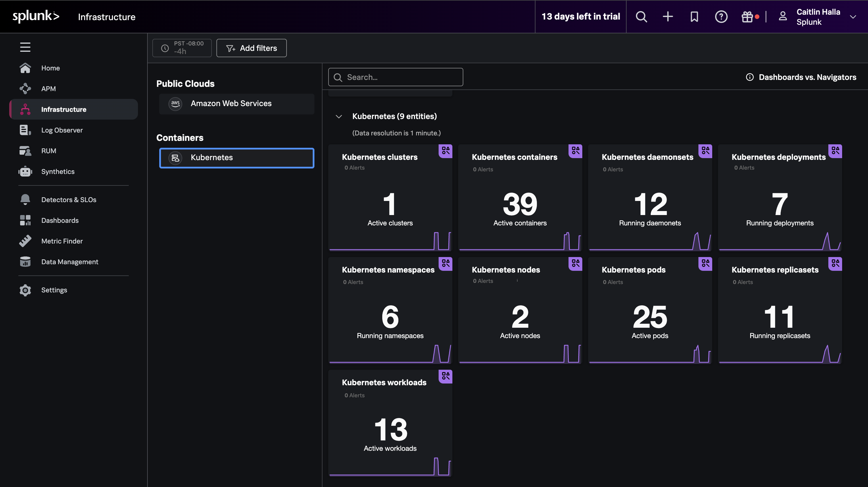Screen dimensions: 868x487
Task: Open the Caitlin Halla account dropdown
Action: pos(818,16)
